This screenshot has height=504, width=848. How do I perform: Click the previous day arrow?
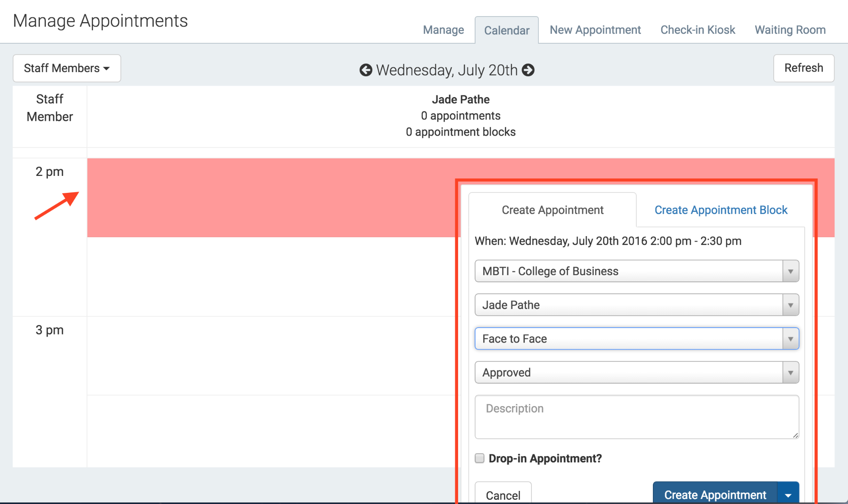point(366,70)
